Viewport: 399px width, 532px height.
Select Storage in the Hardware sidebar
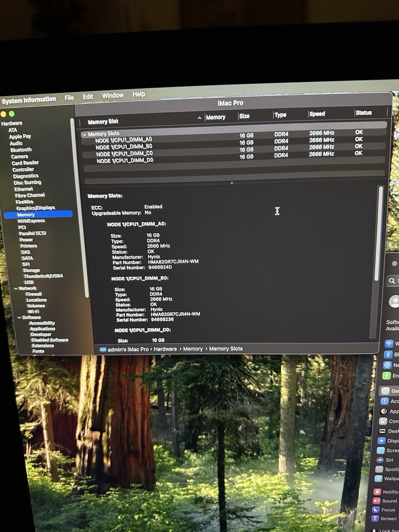(x=32, y=270)
